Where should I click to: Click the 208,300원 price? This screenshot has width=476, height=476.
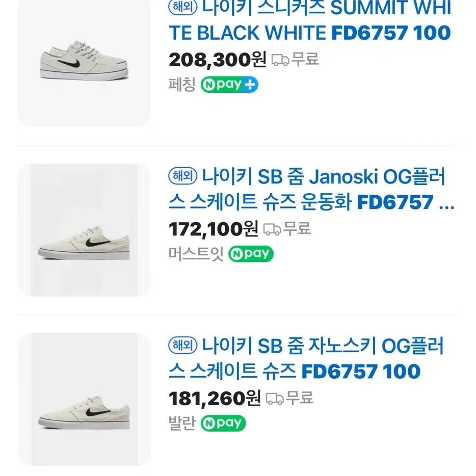tap(218, 60)
